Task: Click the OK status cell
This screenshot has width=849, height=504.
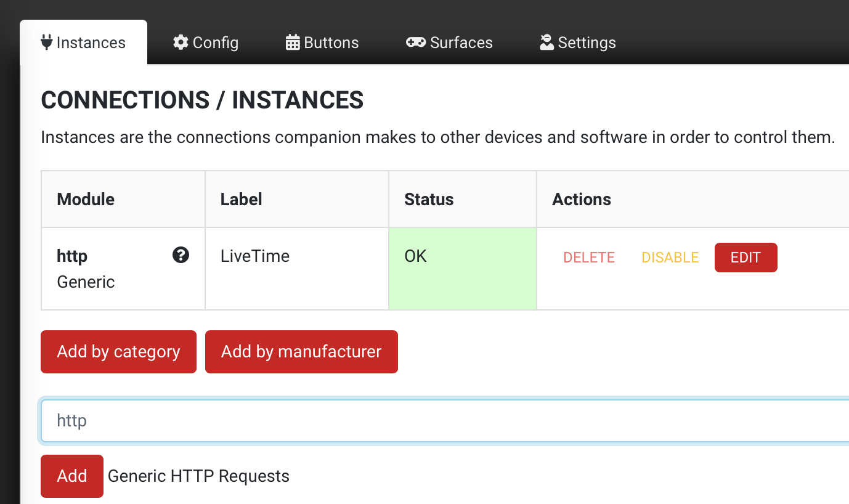Action: point(463,269)
